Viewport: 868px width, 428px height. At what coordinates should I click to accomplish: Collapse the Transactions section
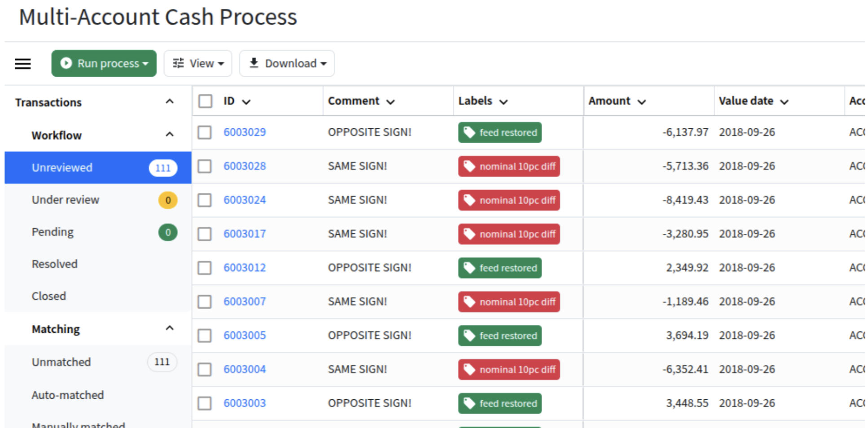coord(170,101)
